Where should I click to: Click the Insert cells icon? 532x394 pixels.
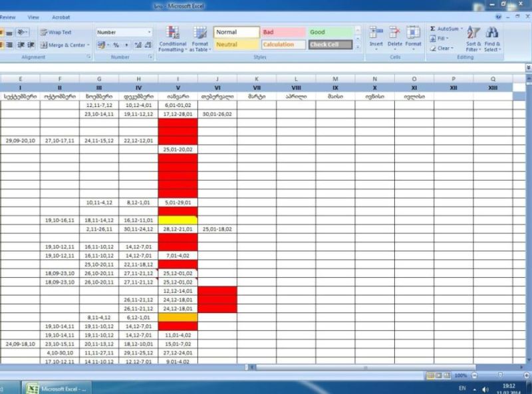point(376,32)
